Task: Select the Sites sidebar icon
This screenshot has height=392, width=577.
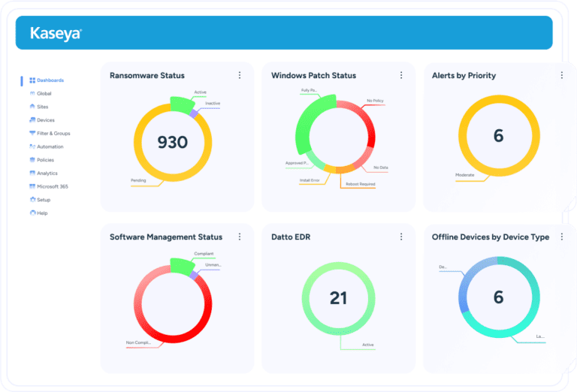Action: click(x=32, y=107)
